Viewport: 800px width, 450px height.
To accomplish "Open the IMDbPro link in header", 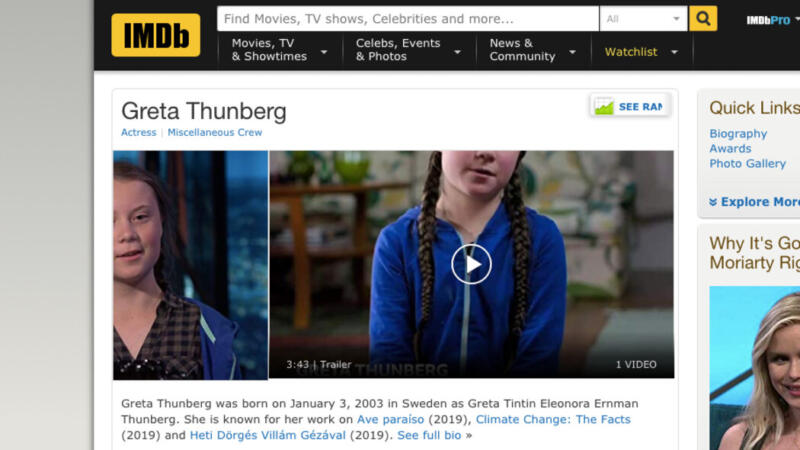I will 768,20.
